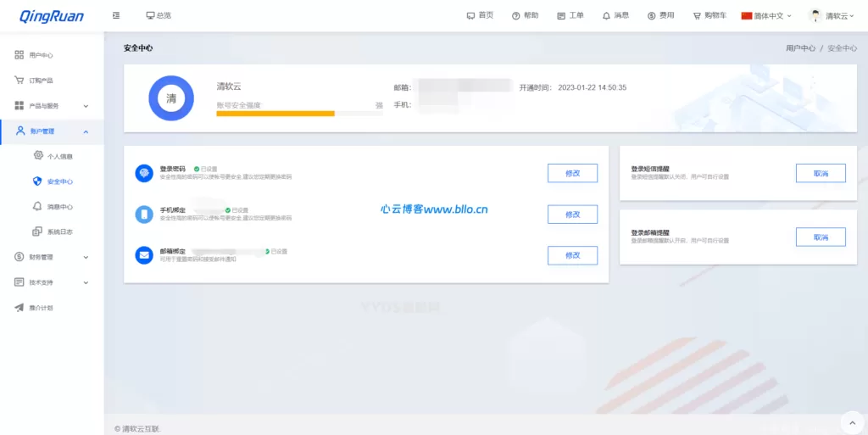Click the China flag icon

click(747, 16)
